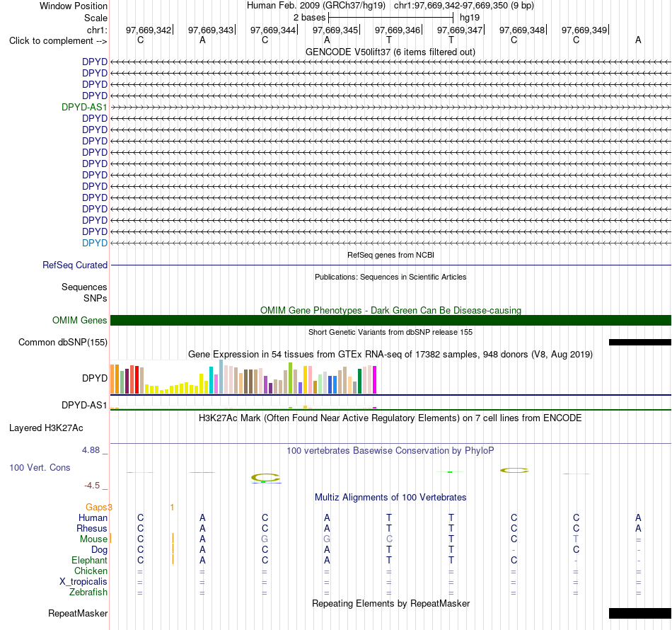
Task: Open the Multiz Alignments of 100 Vertebrates title
Action: 390,497
